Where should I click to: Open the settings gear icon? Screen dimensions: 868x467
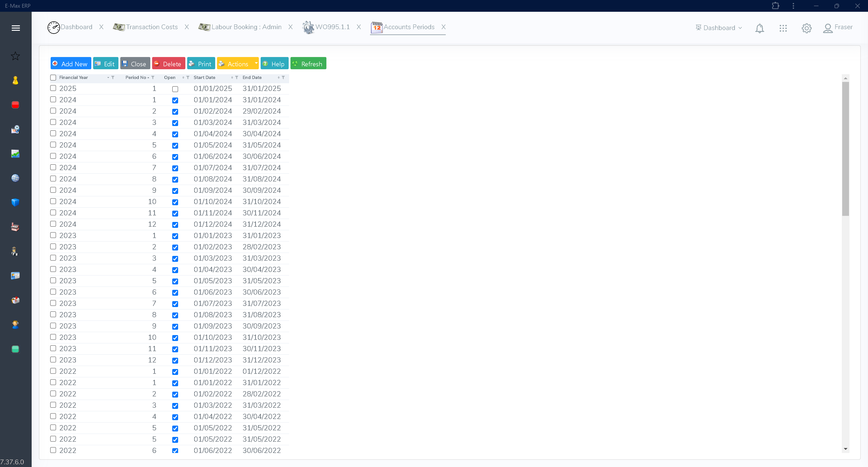806,28
